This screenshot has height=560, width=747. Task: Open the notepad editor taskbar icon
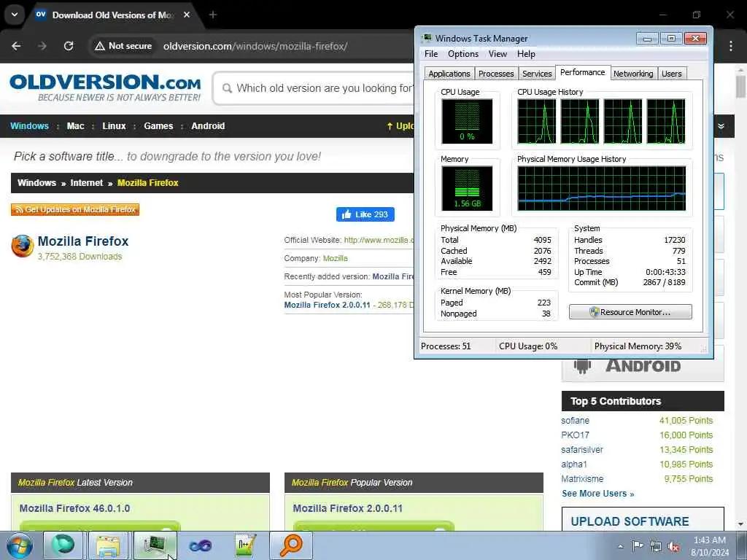(x=246, y=545)
